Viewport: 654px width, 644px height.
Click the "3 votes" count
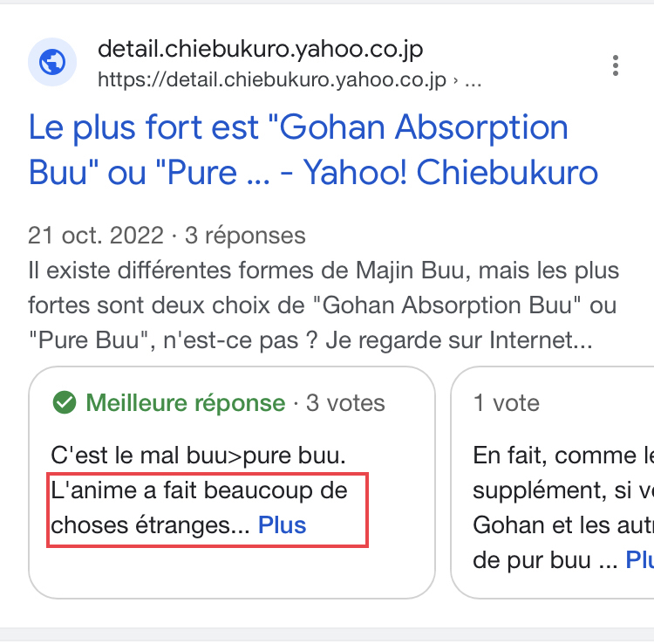(344, 403)
